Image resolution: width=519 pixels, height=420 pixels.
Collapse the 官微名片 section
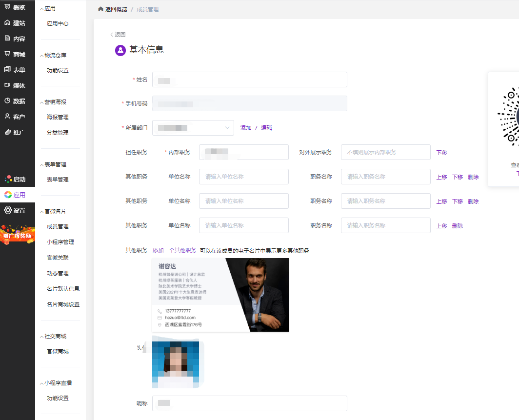pyautogui.click(x=42, y=211)
